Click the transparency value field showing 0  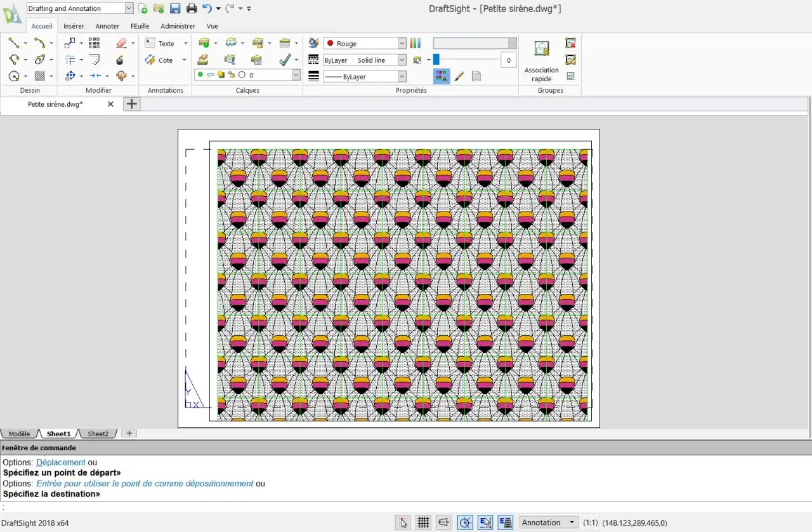tap(508, 60)
